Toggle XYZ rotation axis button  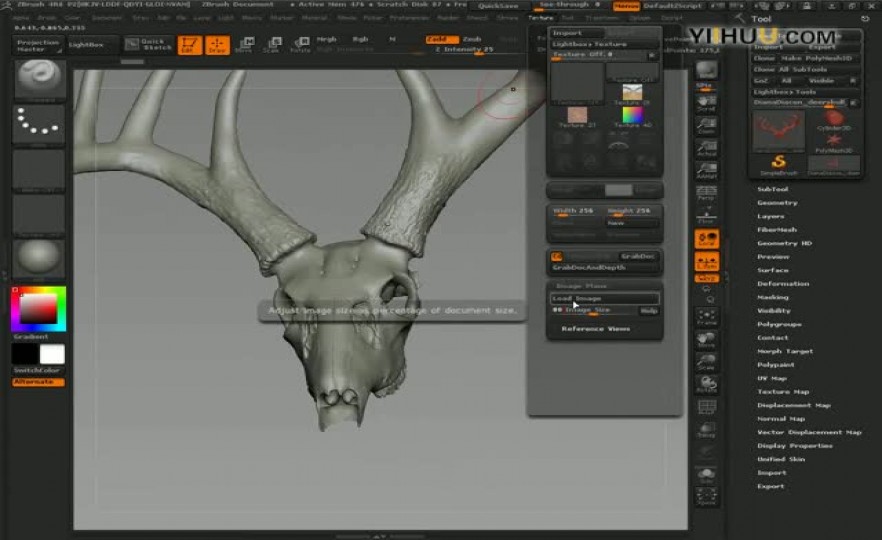pyautogui.click(x=706, y=278)
